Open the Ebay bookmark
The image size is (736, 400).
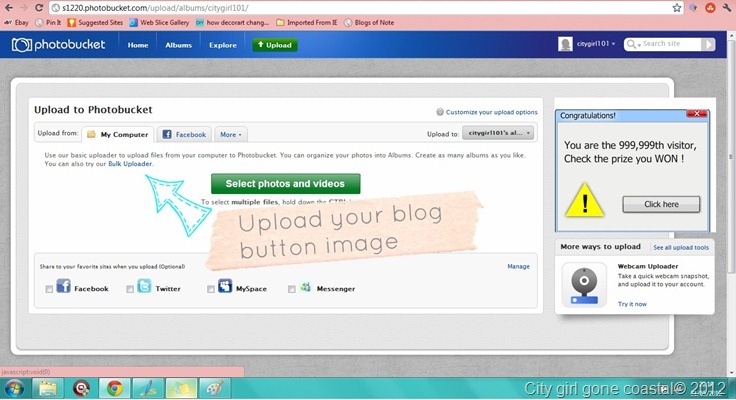16,22
